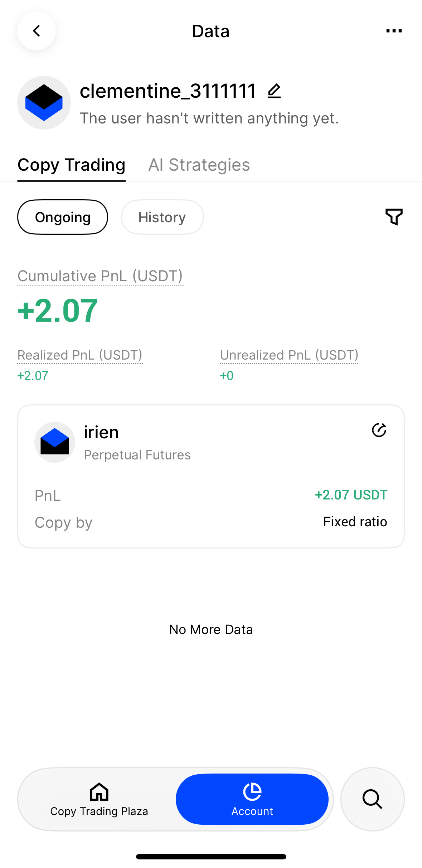Select the Ongoing filter pill
Image resolution: width=422 pixels, height=868 pixels.
coord(63,217)
